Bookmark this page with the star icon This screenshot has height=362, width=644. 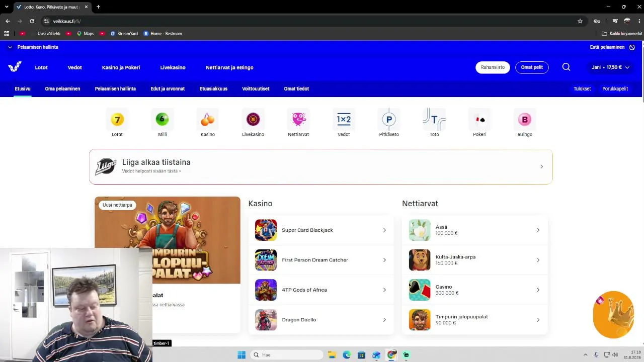coord(580,21)
